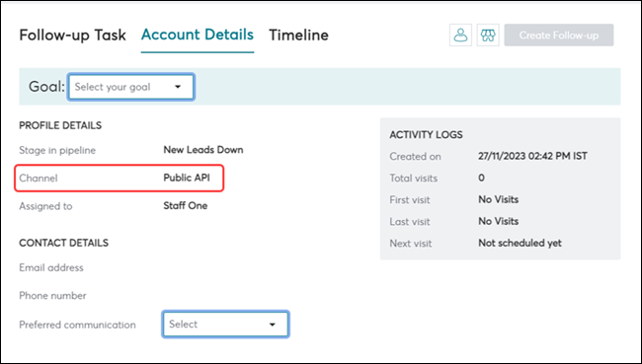Open the Select your goal dropdown
Image resolution: width=642 pixels, height=364 pixels.
click(x=131, y=87)
